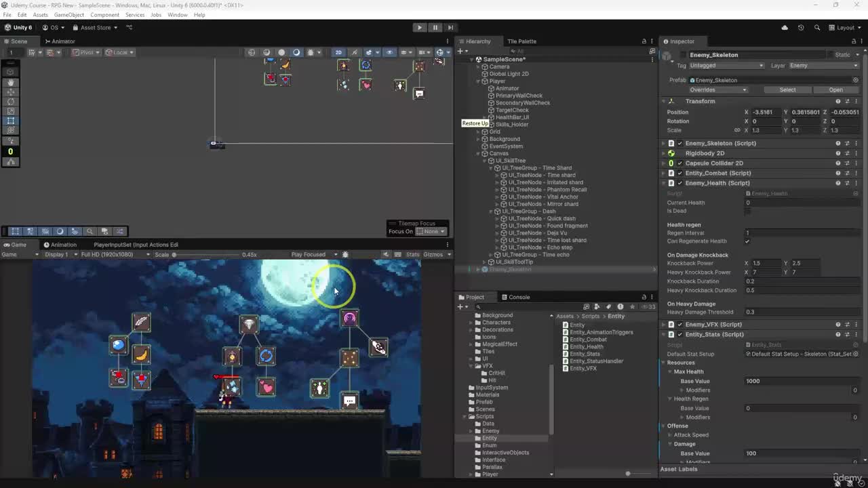Screen dimensions: 868x488
Task: Open Enemy_Health component three-dot menu
Action: [x=856, y=183]
